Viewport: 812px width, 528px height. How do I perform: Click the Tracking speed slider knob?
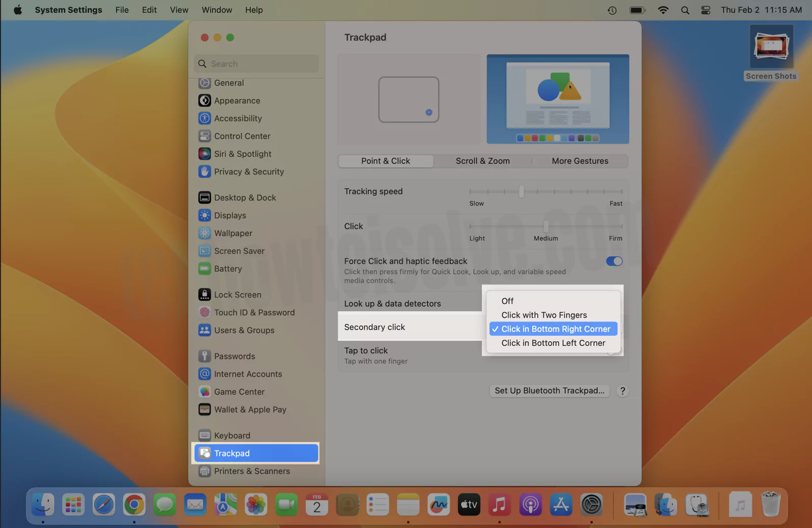coord(521,192)
